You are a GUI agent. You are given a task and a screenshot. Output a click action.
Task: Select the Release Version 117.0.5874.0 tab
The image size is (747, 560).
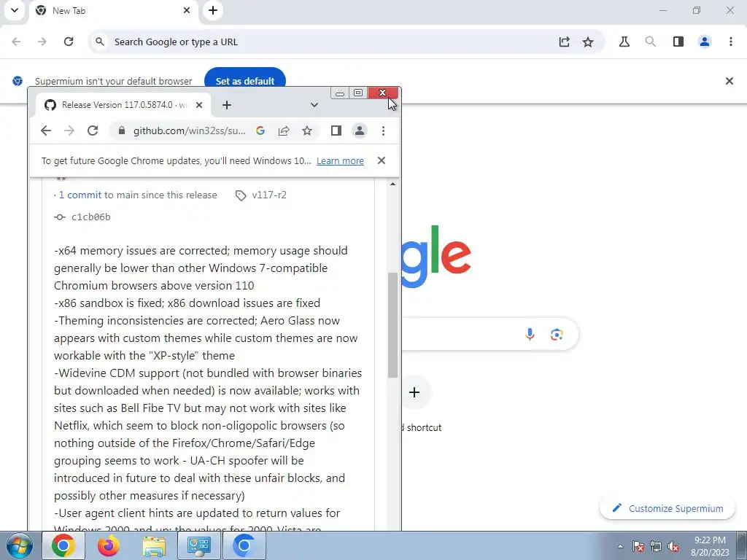point(122,105)
